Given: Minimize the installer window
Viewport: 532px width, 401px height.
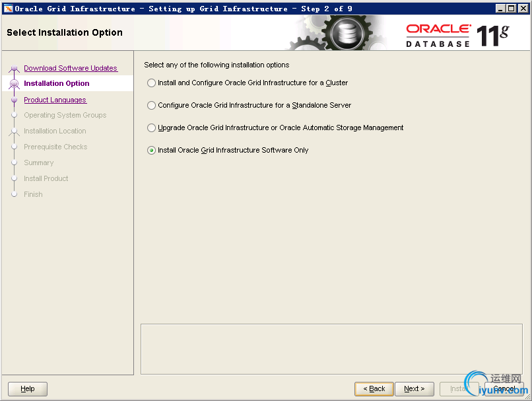Looking at the screenshot, I should 500,9.
